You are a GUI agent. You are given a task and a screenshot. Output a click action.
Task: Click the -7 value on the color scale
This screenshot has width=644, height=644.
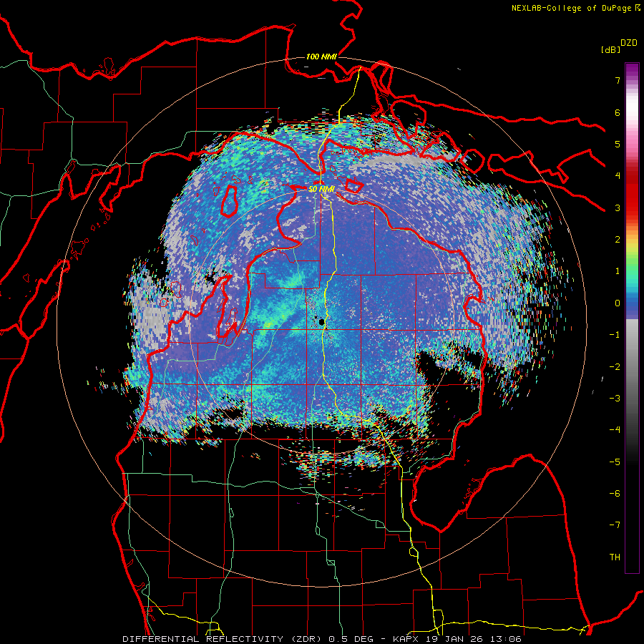click(x=615, y=525)
